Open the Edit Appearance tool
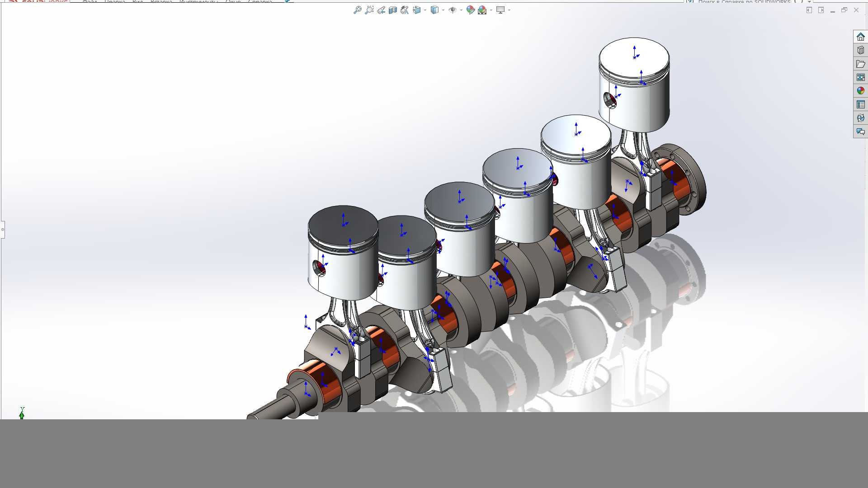 click(471, 10)
